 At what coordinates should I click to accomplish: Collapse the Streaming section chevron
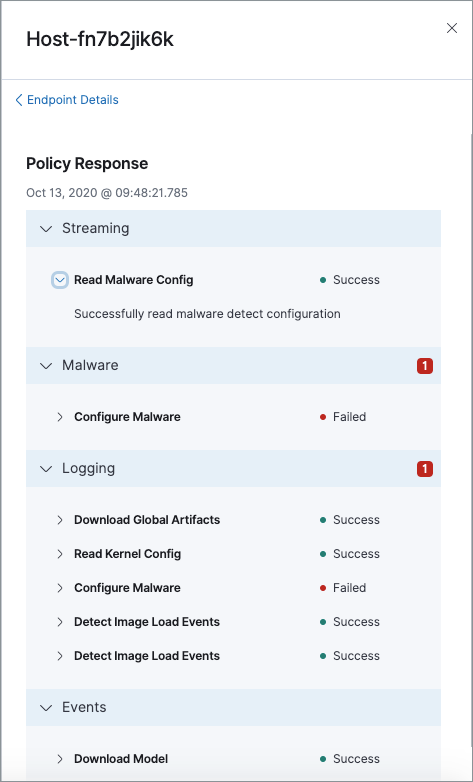(x=46, y=229)
